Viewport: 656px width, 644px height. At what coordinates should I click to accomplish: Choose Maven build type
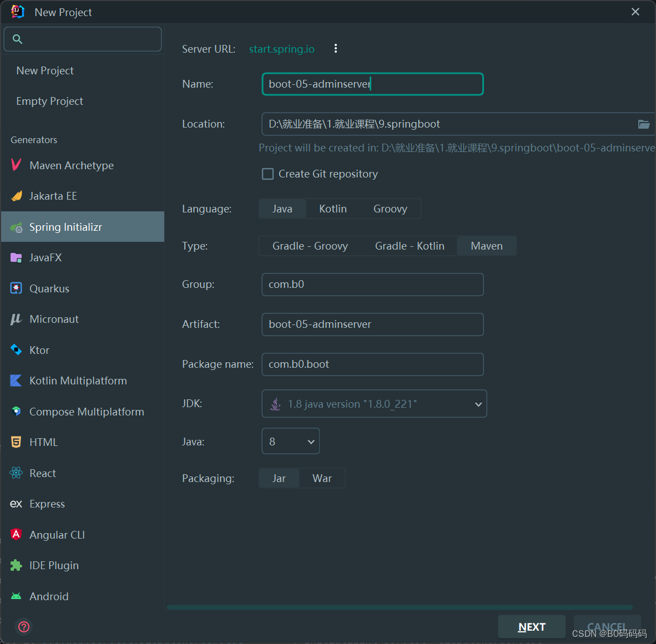[x=487, y=246]
